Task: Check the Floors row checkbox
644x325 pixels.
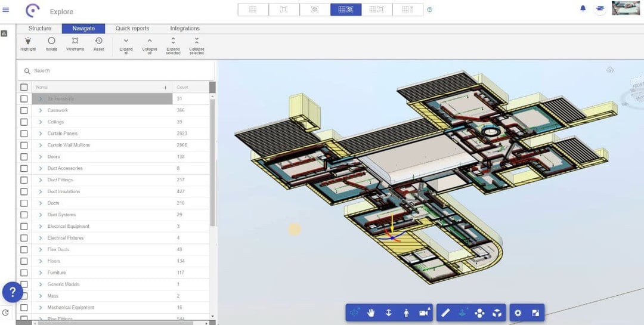Action: pyautogui.click(x=24, y=261)
